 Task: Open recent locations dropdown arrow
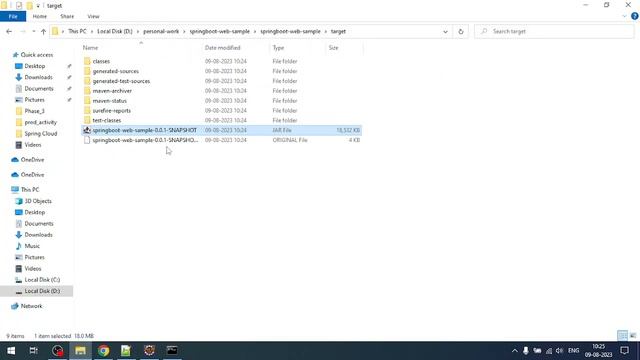(33, 31)
